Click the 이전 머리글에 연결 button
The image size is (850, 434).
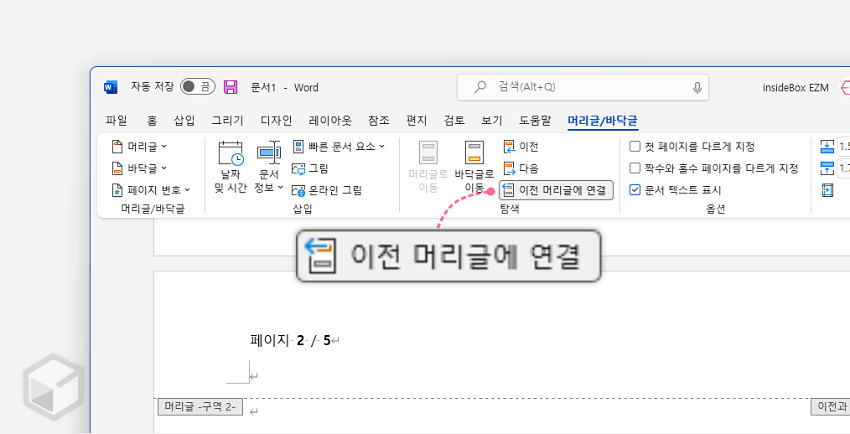tap(556, 190)
